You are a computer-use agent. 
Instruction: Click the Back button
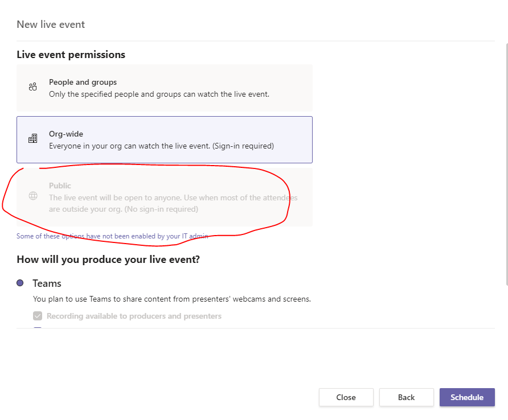coord(406,397)
